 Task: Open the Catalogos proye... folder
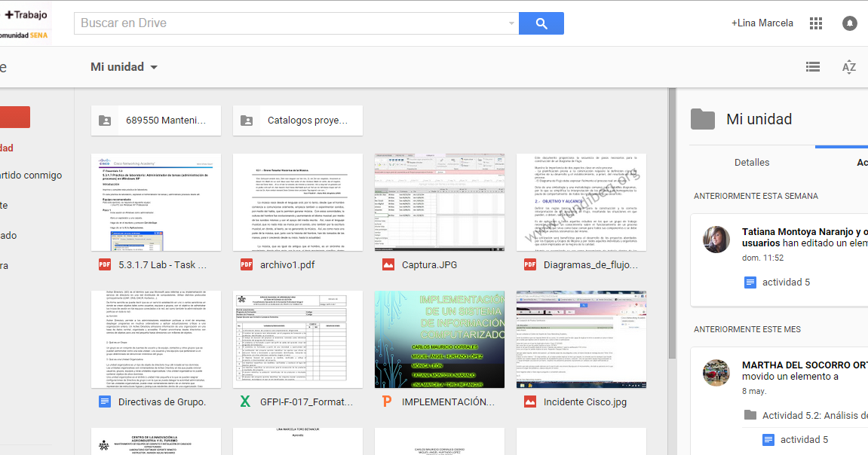click(298, 121)
